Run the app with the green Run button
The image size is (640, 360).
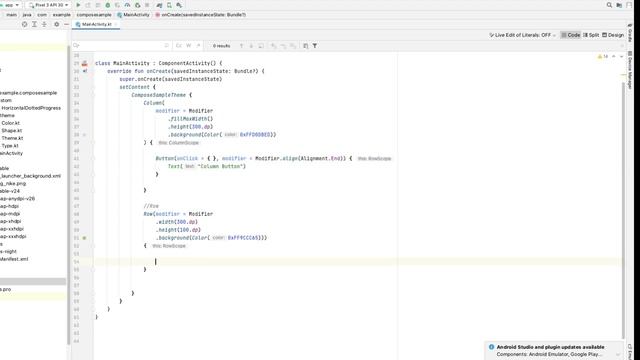78,5
